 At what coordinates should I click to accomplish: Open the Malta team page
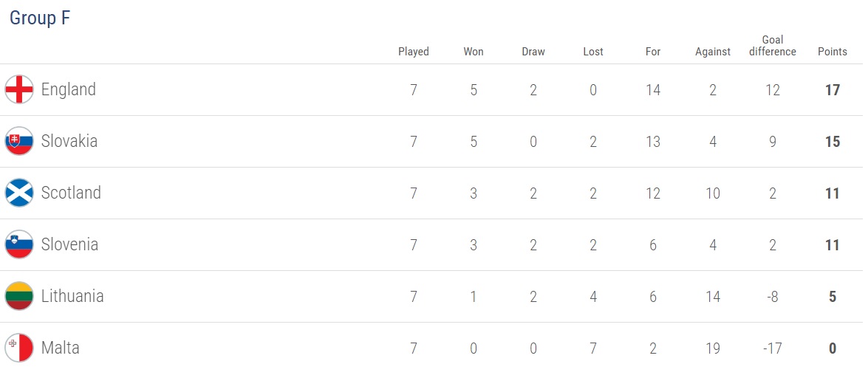pos(61,348)
